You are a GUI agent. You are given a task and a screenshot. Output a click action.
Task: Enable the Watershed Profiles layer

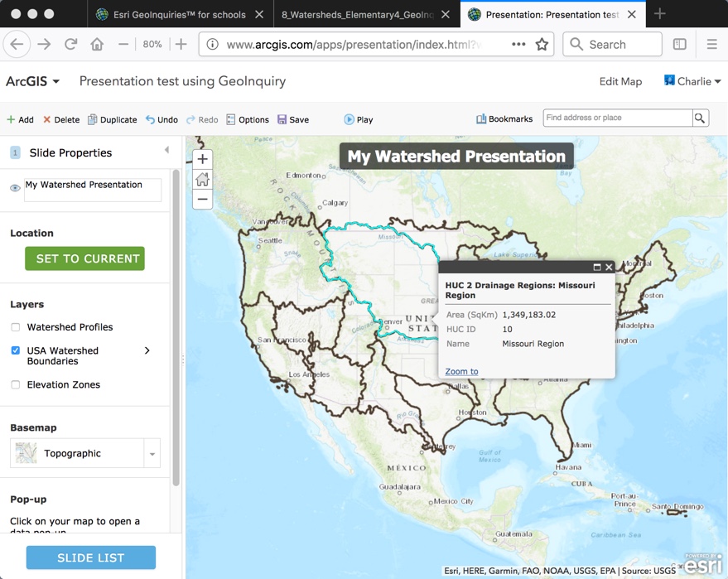[x=15, y=327]
